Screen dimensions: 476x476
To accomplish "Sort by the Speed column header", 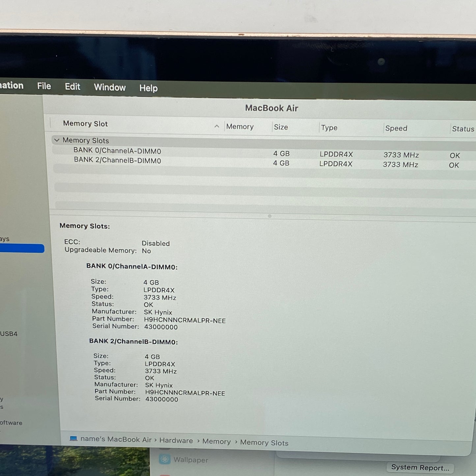I will pos(396,128).
